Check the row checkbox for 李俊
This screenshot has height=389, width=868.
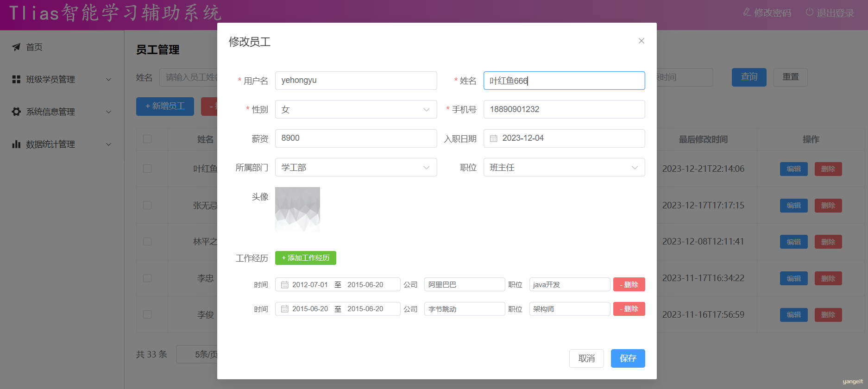coord(147,314)
